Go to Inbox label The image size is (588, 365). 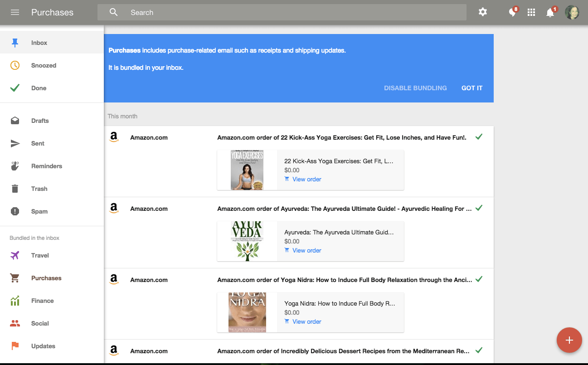(39, 43)
